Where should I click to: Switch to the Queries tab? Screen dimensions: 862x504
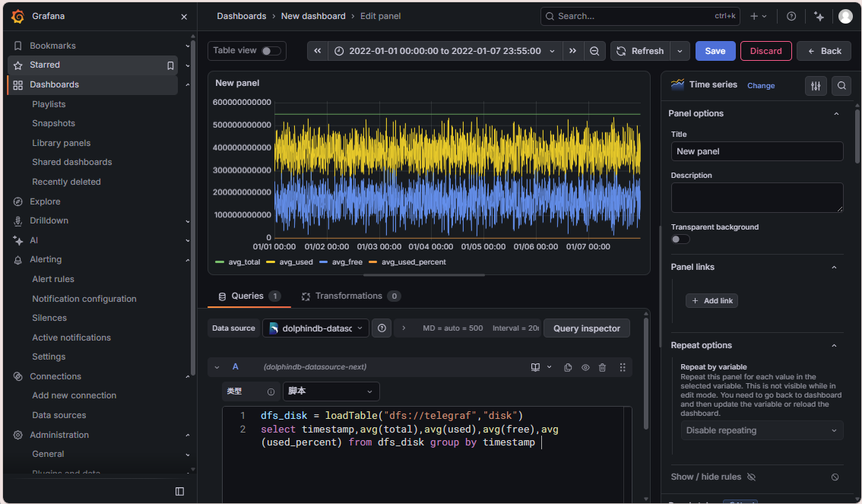(x=249, y=296)
